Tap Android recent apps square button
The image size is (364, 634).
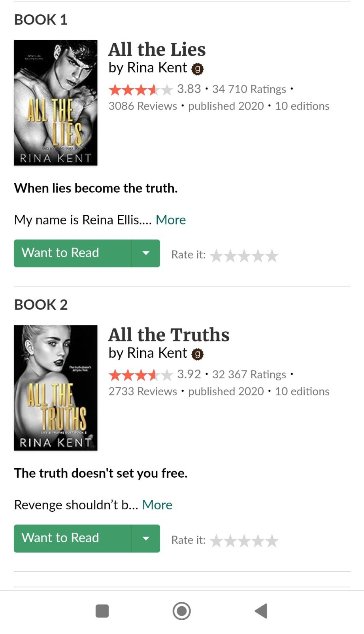click(x=102, y=611)
